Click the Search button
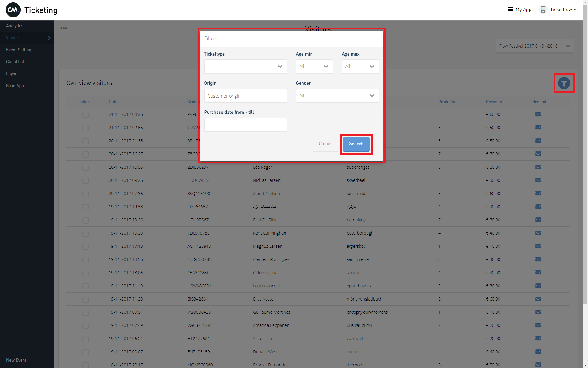The image size is (588, 368). click(356, 144)
